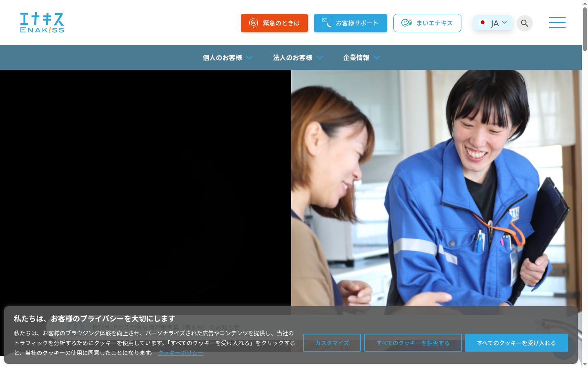Image resolution: width=588 pixels, height=368 pixels.
Task: Click すべてのクッキーを拒否する button
Action: [x=413, y=343]
